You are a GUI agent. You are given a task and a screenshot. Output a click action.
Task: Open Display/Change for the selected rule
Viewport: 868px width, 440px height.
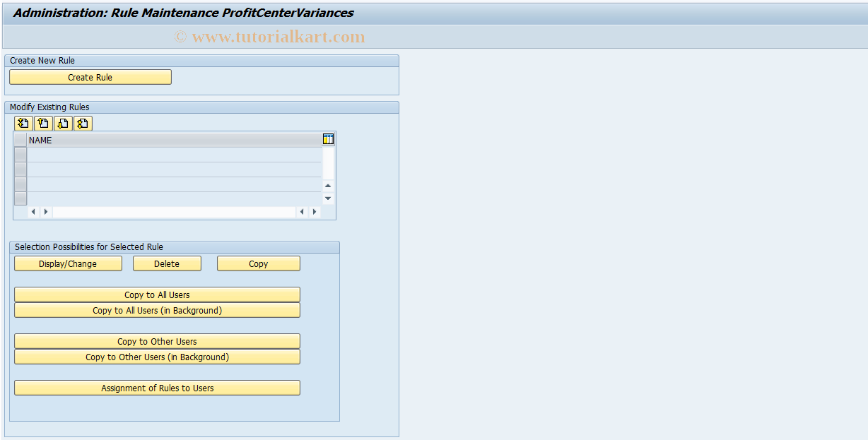point(68,263)
